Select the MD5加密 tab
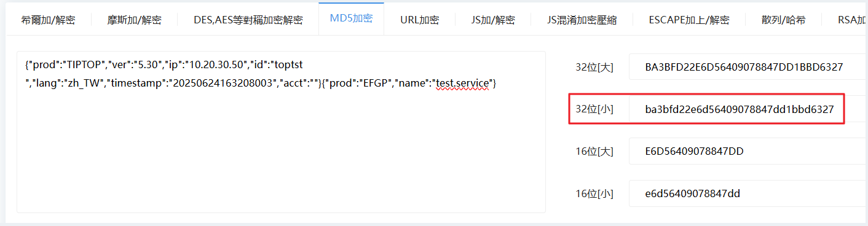868x226 pixels. point(351,19)
